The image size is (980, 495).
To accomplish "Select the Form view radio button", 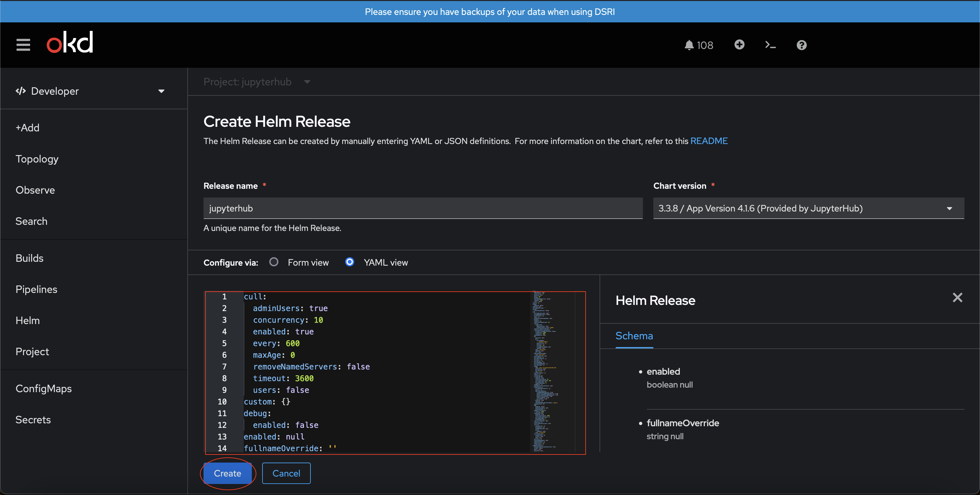I will point(274,262).
